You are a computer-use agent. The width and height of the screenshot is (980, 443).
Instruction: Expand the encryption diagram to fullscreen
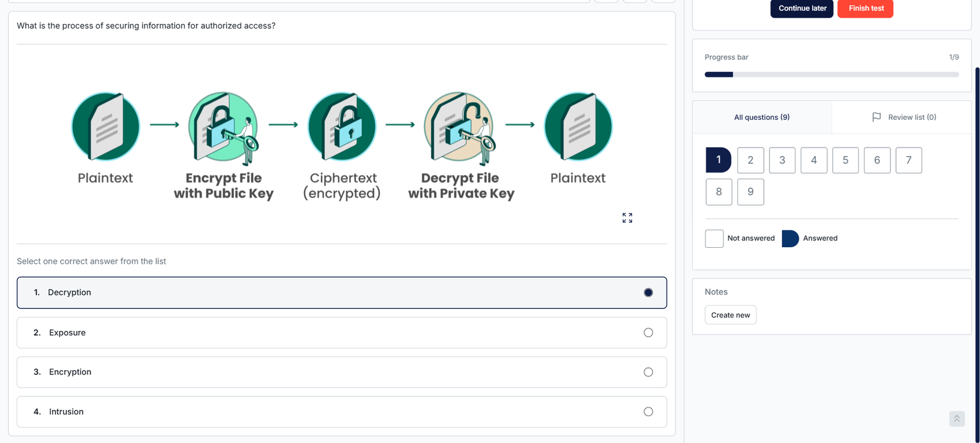627,218
